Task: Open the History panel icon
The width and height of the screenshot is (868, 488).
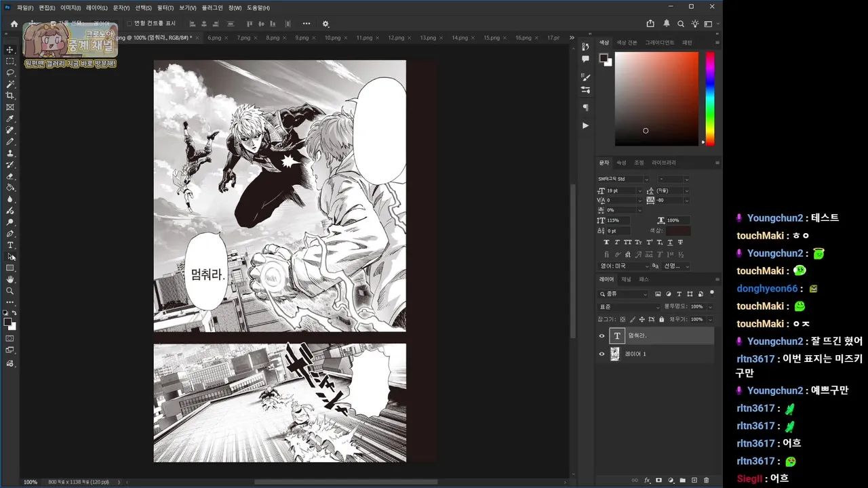Action: click(x=585, y=47)
